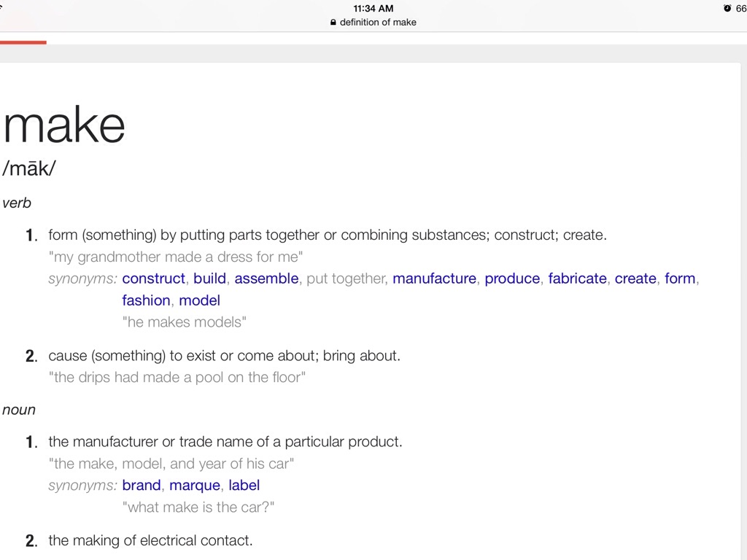Image resolution: width=747 pixels, height=560 pixels.
Task: Open the 'manufacture' synonym link
Action: coord(435,279)
